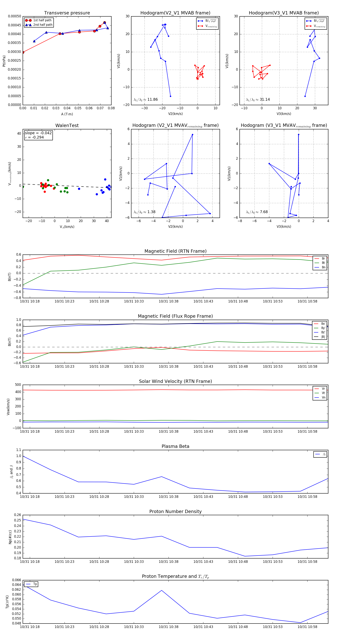The height and width of the screenshot is (644, 351).
Task: Click the 'Vsw(km/s)' y-axis label
Action: point(8,407)
